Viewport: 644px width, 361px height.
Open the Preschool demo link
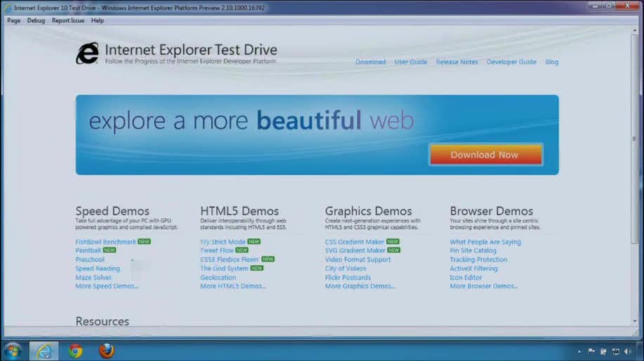(89, 260)
